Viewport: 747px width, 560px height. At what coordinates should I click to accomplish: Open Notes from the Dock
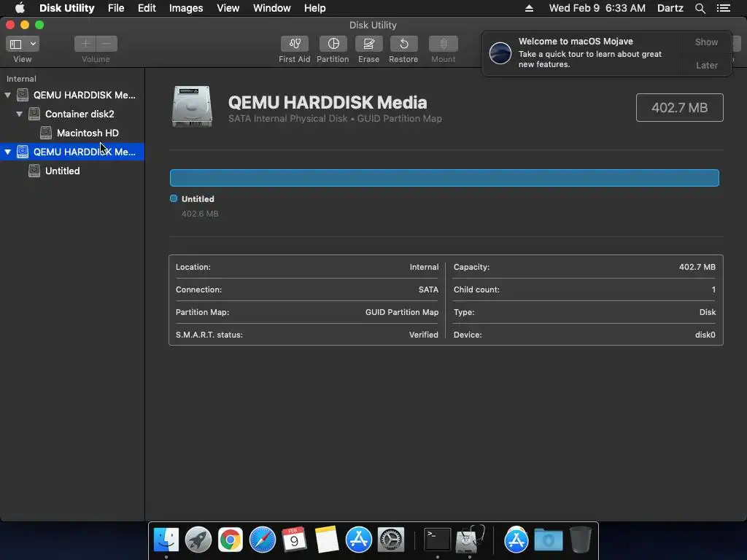(327, 540)
